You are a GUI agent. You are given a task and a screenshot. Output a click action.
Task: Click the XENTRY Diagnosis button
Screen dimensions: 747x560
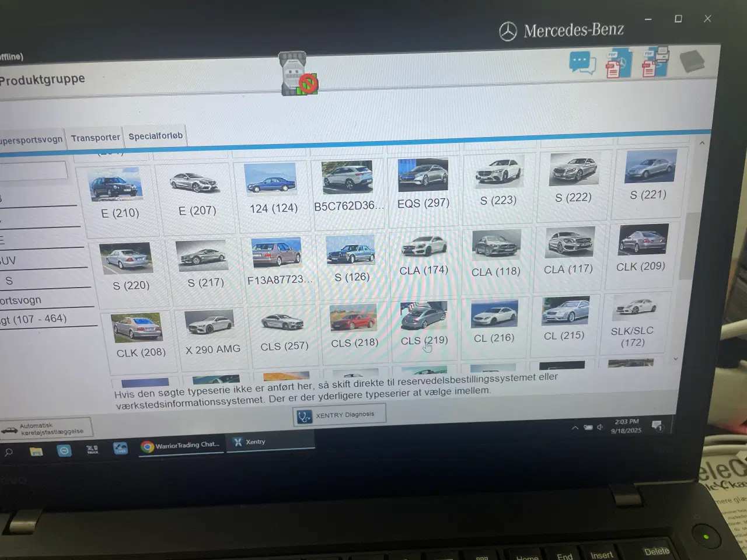click(x=338, y=415)
